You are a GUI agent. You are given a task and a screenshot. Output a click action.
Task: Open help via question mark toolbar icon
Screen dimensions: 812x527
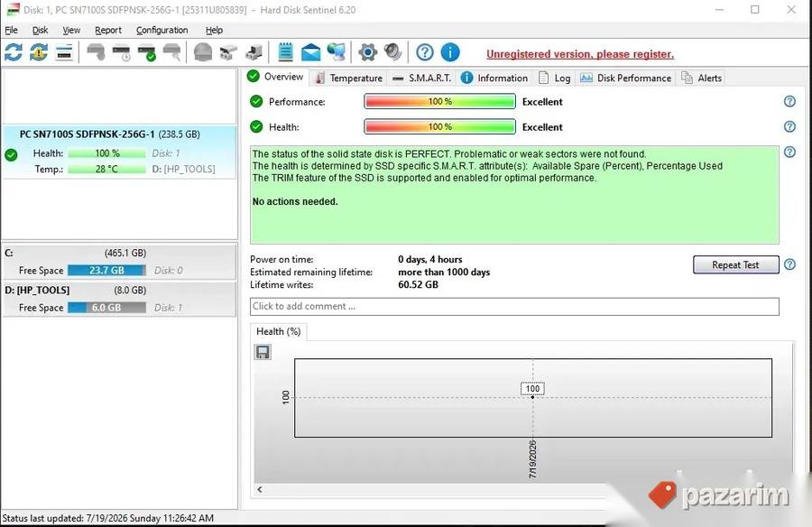pos(425,52)
